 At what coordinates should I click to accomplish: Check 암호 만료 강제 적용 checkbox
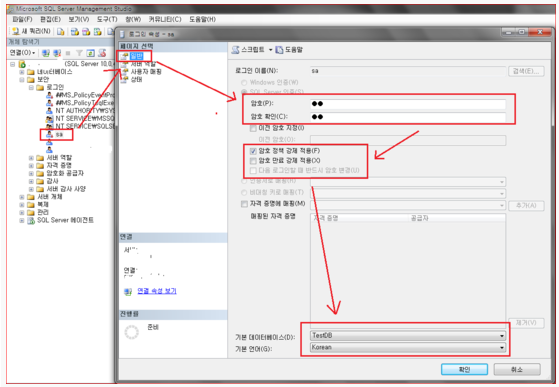click(253, 161)
